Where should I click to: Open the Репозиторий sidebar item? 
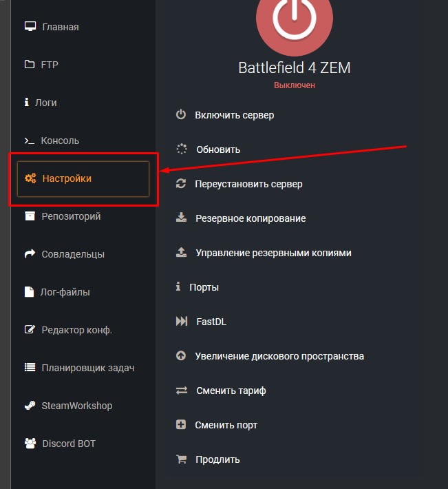click(x=71, y=216)
